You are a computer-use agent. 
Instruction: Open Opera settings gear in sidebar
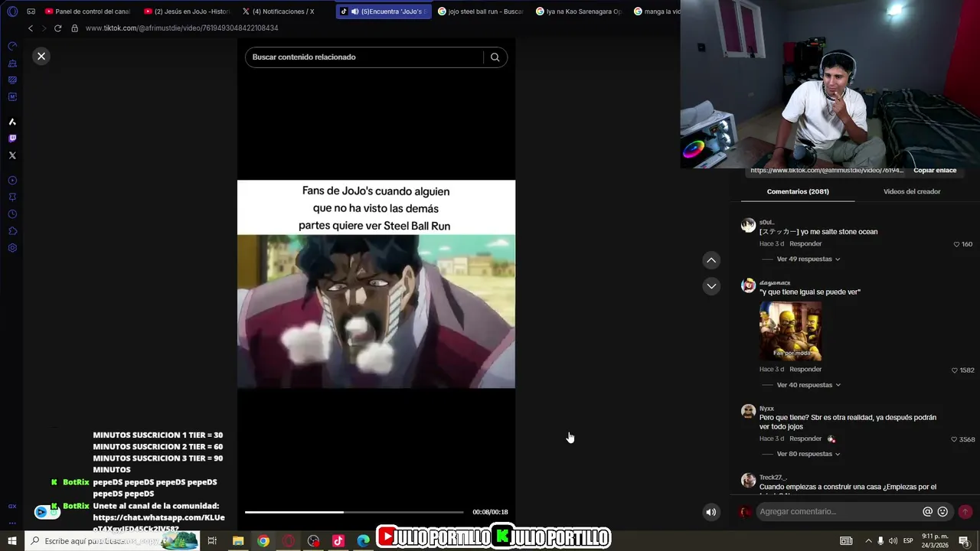click(x=12, y=248)
